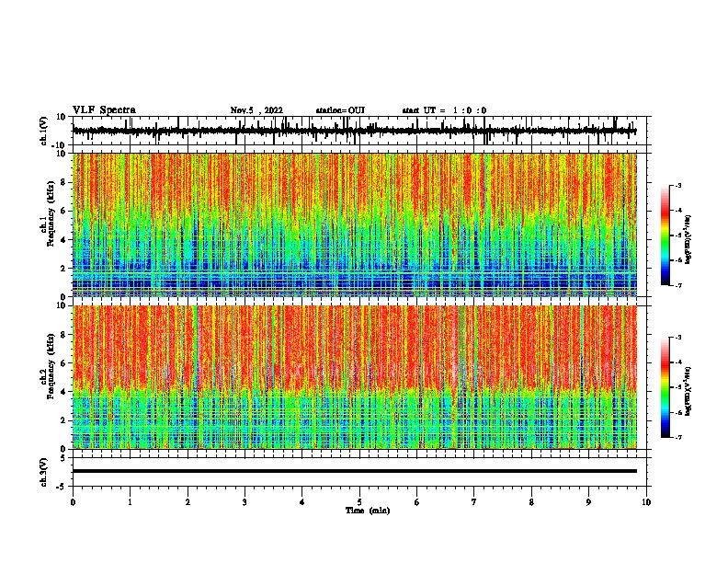Click the "-3" label on ch.1 color scale

click(677, 185)
